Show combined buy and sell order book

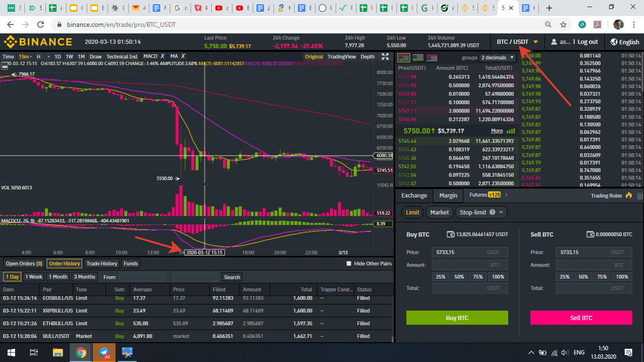tap(404, 58)
